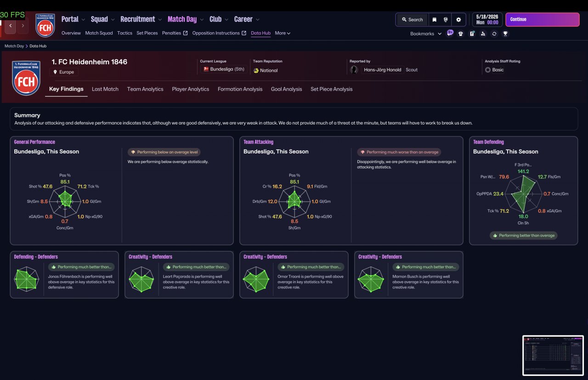Viewport: 588px width, 380px height.
Task: Click the shirt kit shortcut icon
Action: [461, 34]
